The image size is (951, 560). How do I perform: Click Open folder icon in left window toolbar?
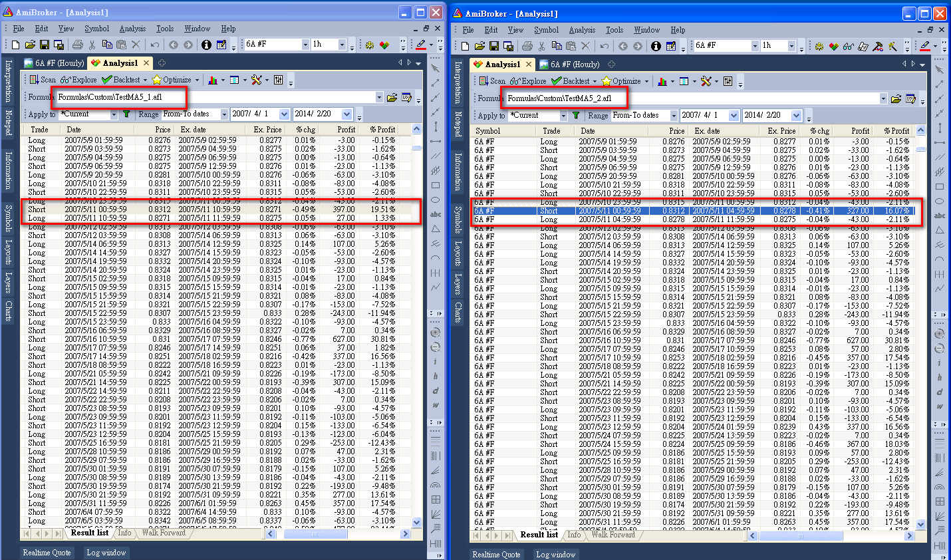(30, 45)
